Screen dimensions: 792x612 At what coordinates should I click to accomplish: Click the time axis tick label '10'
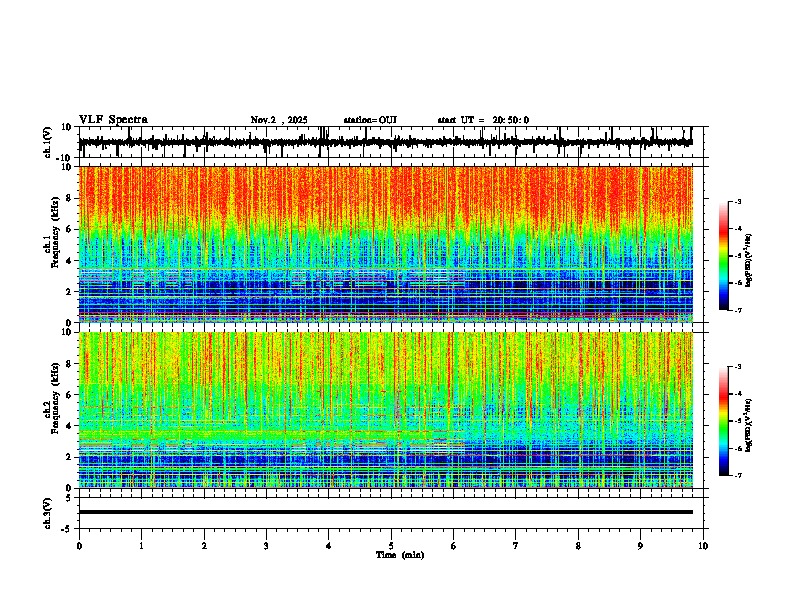(x=703, y=546)
